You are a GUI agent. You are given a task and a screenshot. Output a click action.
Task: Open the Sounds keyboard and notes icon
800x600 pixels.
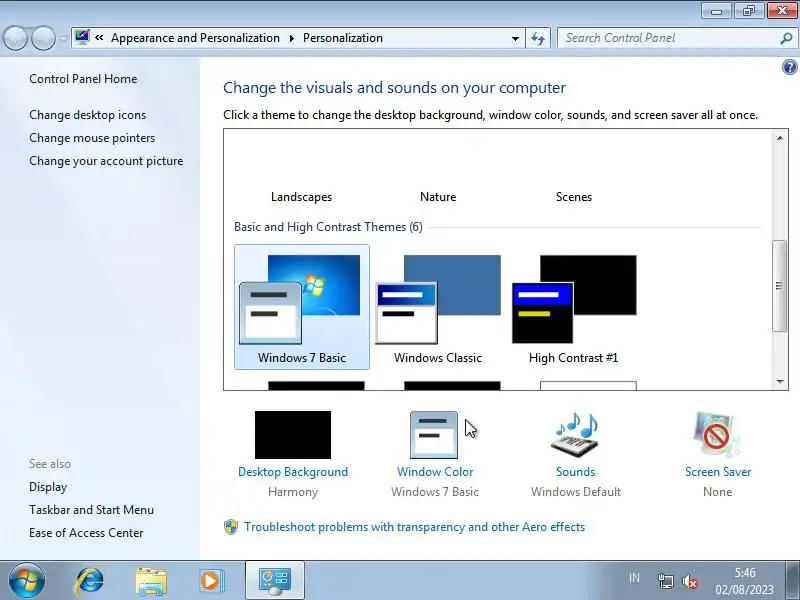tap(575, 435)
